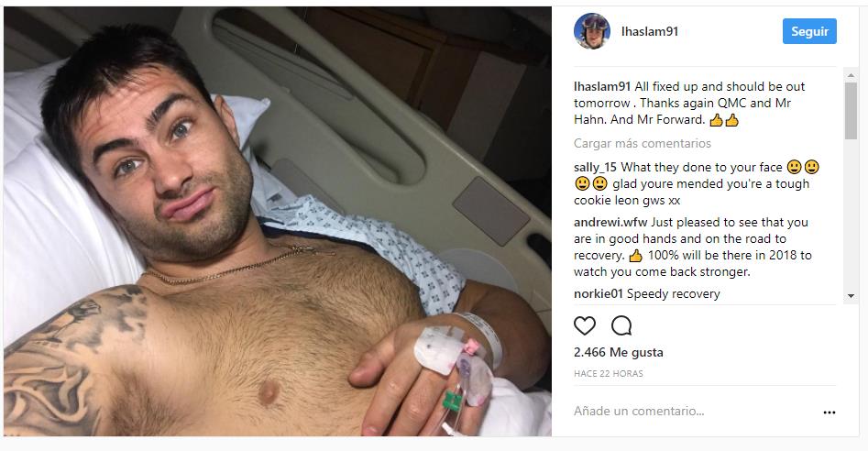
Task: Open lhaslam91 username in the caption
Action: [602, 87]
